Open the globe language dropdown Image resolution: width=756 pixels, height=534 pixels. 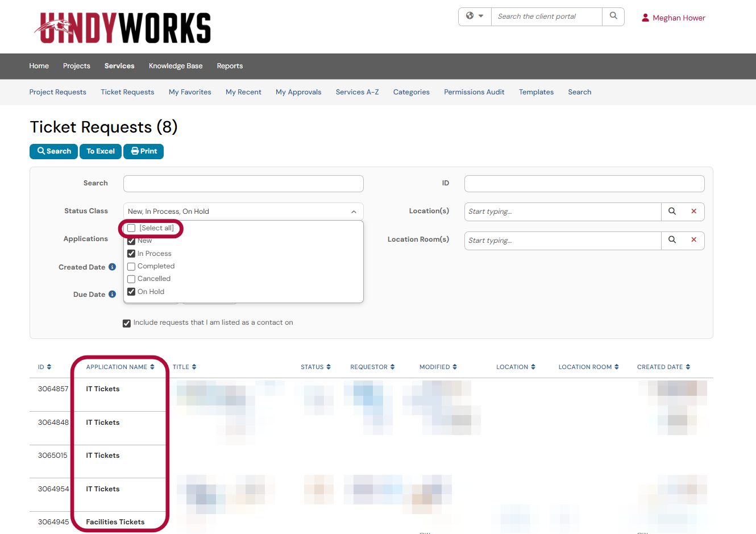pos(475,16)
